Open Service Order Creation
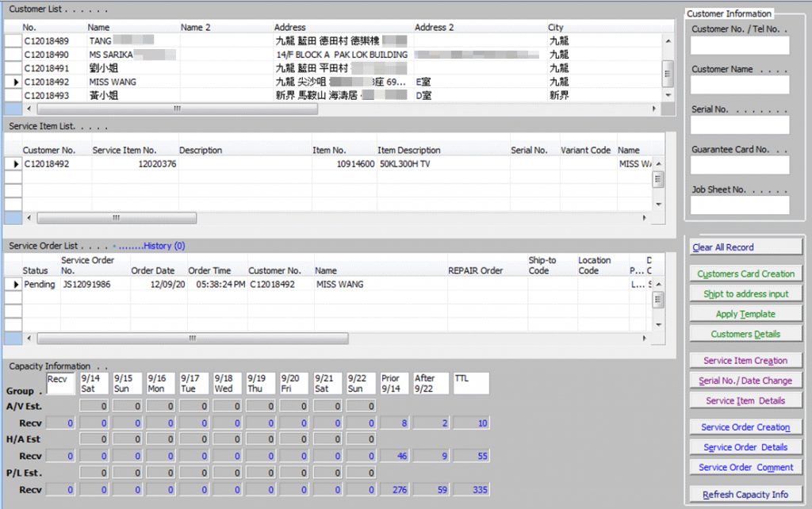The height and width of the screenshot is (509, 812). [745, 427]
